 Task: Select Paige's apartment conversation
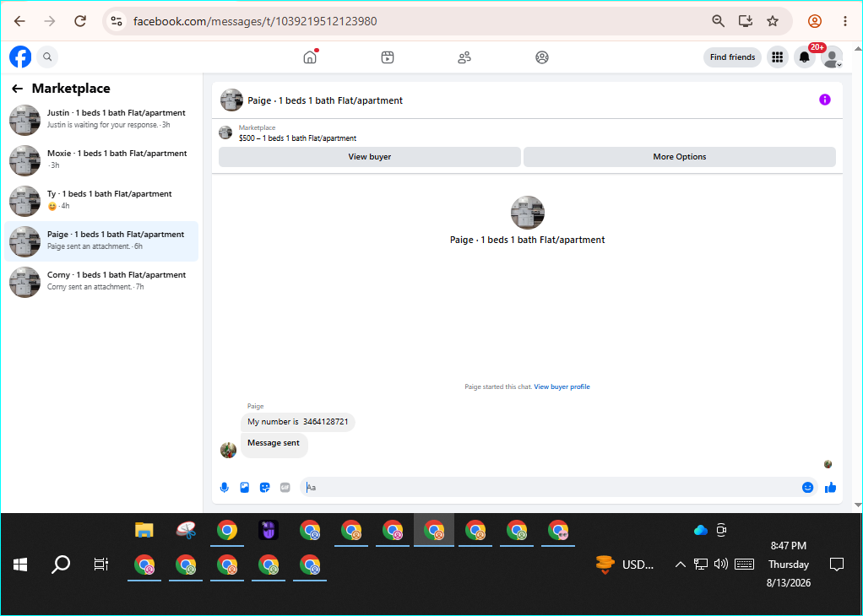pyautogui.click(x=101, y=240)
